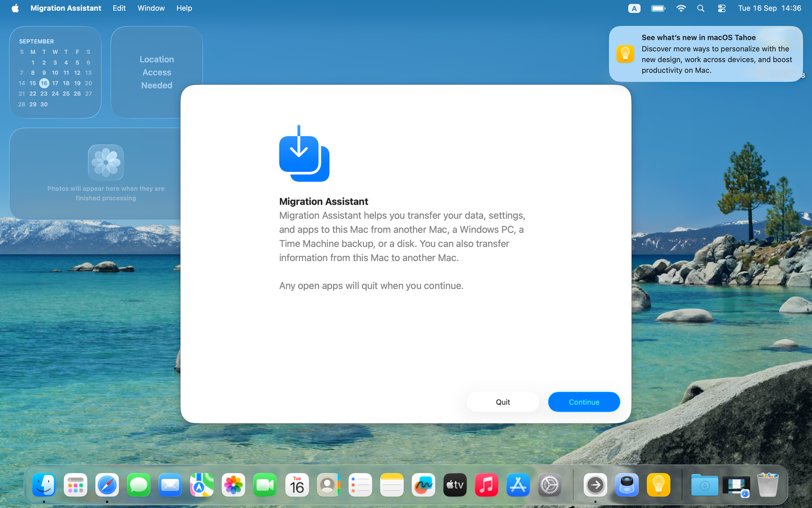Click the 'Migration Assistant' dialog heading
This screenshot has width=812, height=508.
click(x=324, y=202)
